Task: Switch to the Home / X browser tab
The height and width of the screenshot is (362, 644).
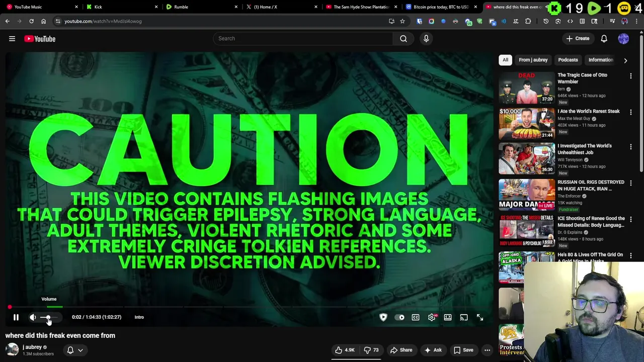Action: coord(281,7)
